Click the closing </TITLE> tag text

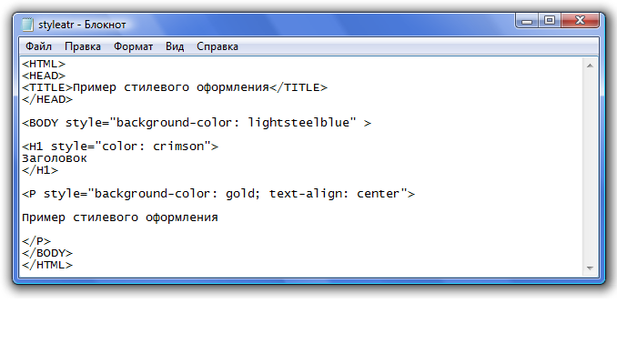(298, 87)
